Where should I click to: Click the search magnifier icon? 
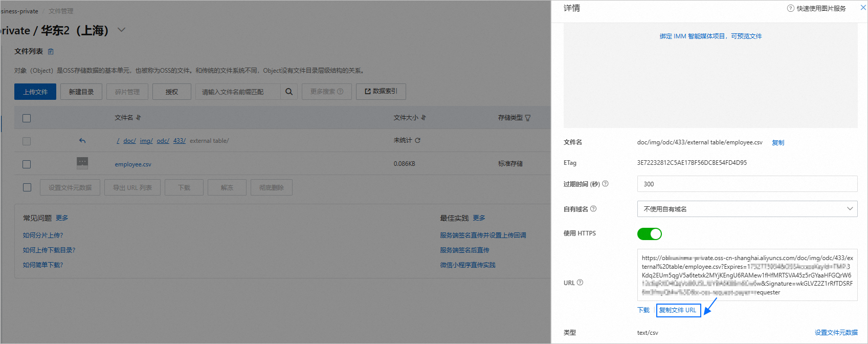coord(289,92)
